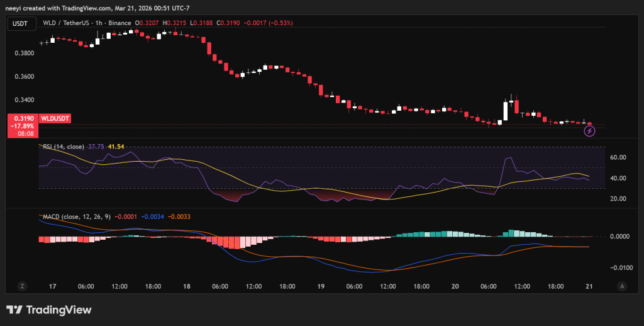Image resolution: width=644 pixels, height=326 pixels.
Task: Click date marker 18 on time axis
Action: pyautogui.click(x=187, y=286)
